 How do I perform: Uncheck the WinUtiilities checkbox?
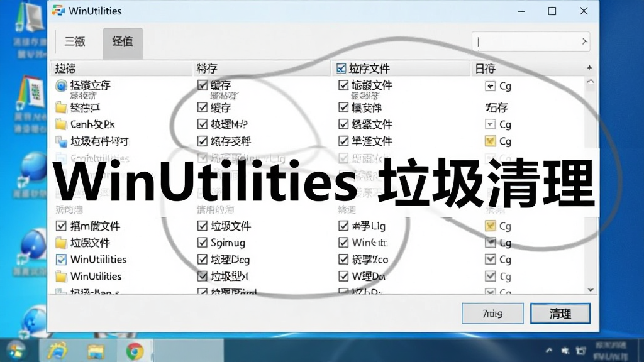[x=61, y=260]
